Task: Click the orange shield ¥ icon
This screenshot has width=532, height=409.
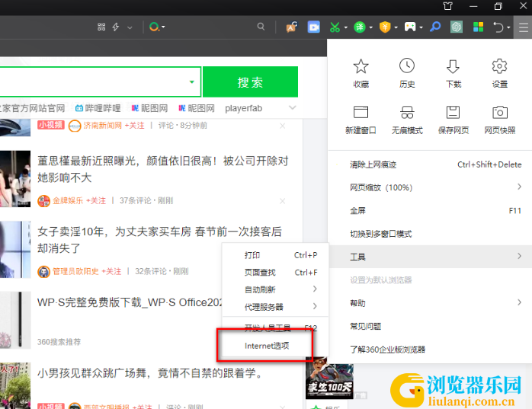Action: click(x=385, y=27)
